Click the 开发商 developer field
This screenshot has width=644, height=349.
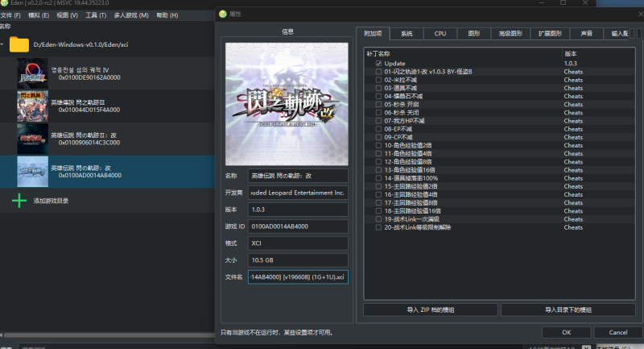(x=298, y=193)
